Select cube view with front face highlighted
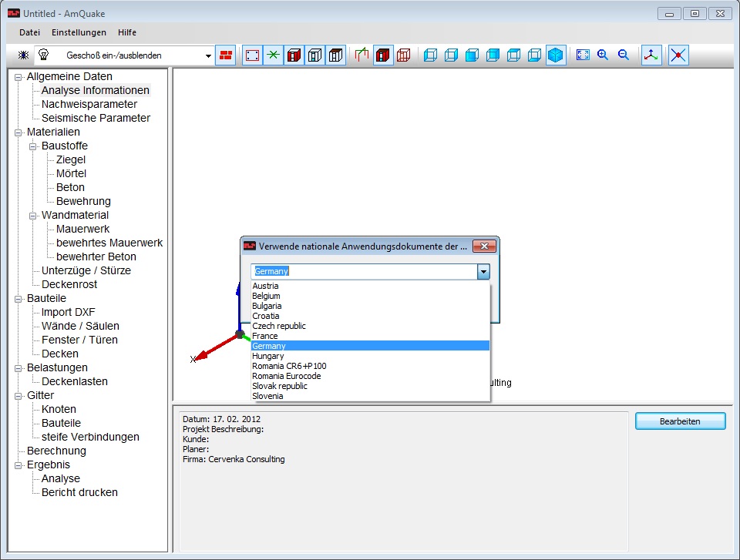Screen dimensions: 740x560 (x=472, y=55)
